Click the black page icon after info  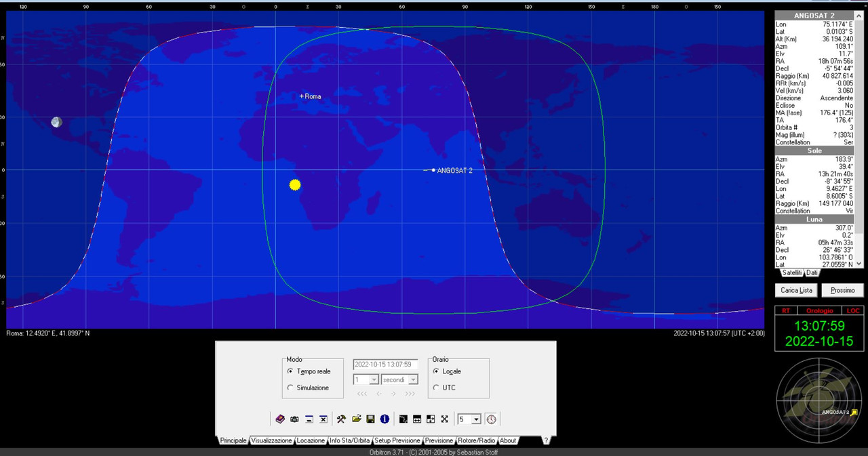(x=403, y=419)
